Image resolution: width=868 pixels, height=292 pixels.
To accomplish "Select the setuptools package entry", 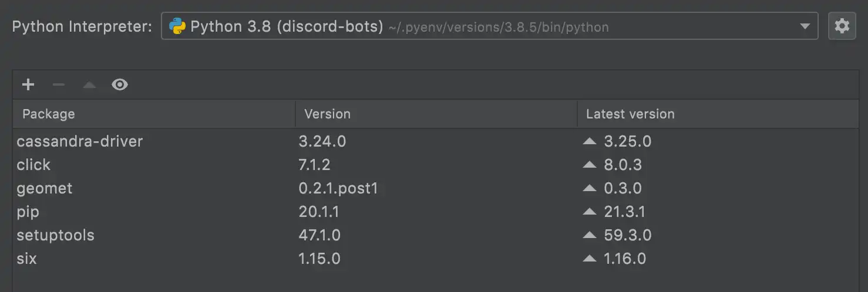I will (436, 235).
